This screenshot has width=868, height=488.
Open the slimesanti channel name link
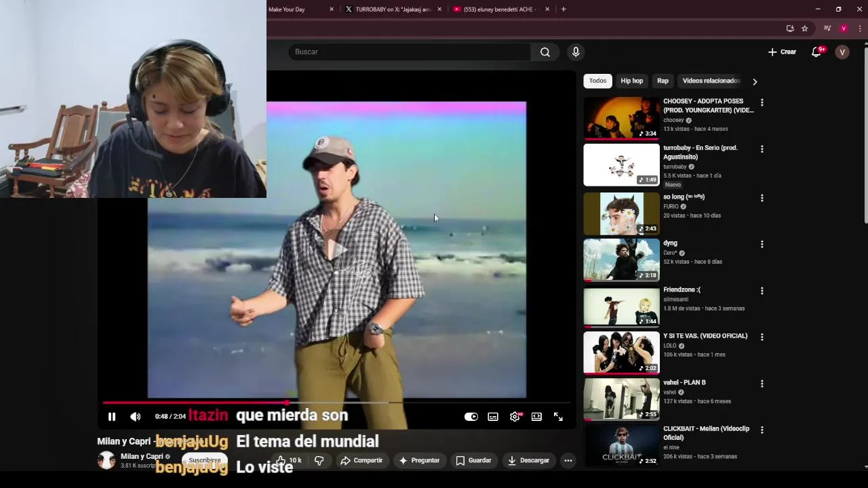675,300
